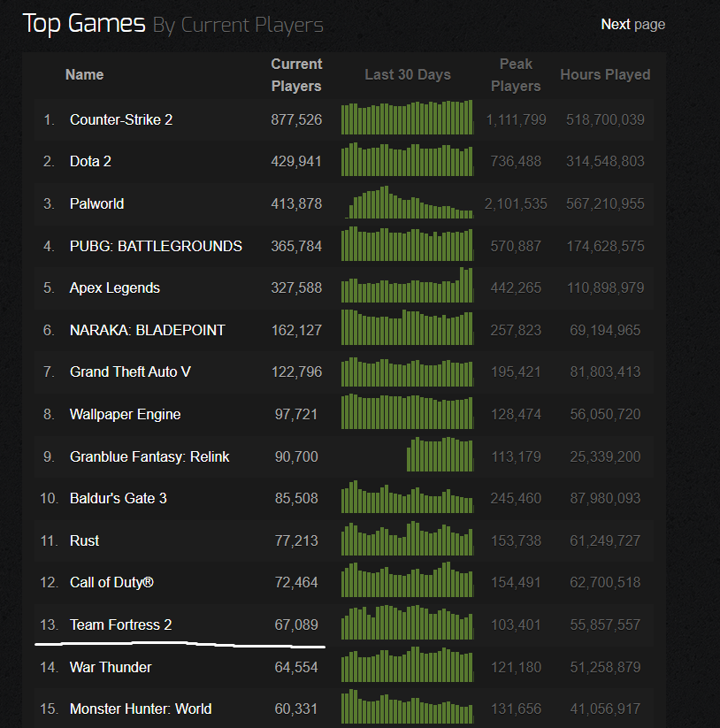Click Counter-Strike 2's 30-day player chart
Image resolution: width=720 pixels, height=728 pixels.
(x=407, y=118)
